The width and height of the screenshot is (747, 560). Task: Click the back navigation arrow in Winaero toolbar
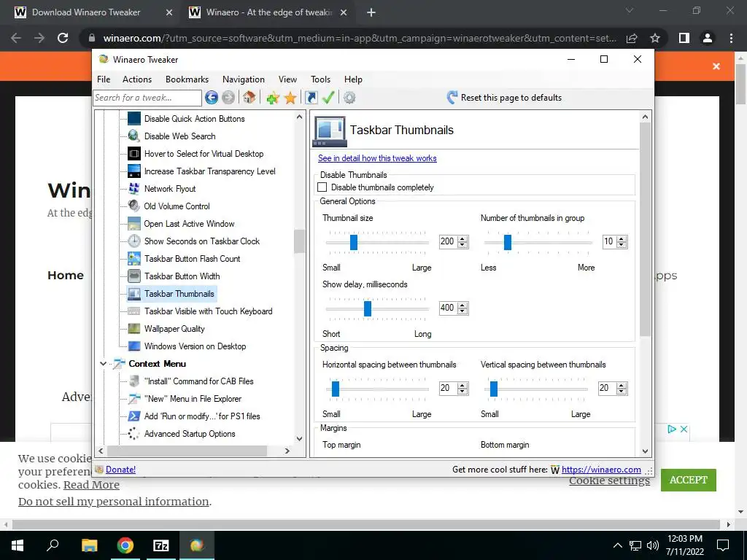pyautogui.click(x=212, y=98)
